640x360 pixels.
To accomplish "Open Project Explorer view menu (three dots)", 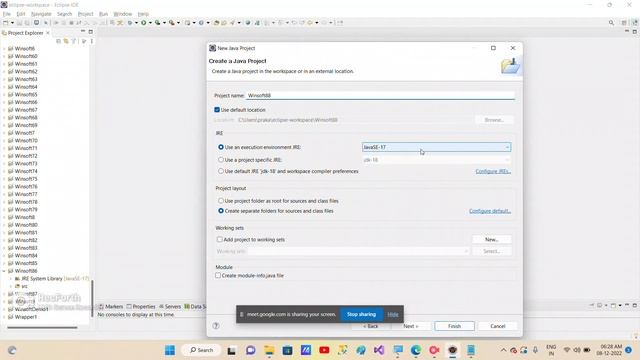I will pyautogui.click(x=92, y=41).
